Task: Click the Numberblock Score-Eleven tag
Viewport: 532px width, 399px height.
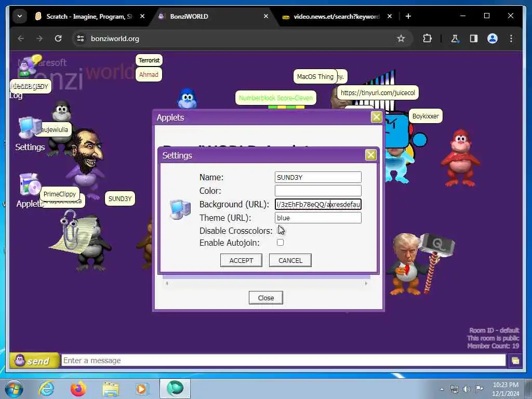Action: tap(276, 98)
